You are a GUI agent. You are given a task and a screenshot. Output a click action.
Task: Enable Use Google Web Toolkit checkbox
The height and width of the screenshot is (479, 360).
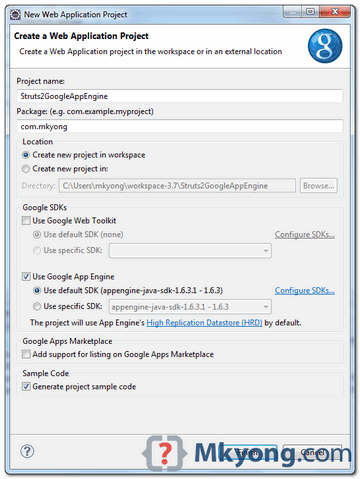tap(26, 221)
